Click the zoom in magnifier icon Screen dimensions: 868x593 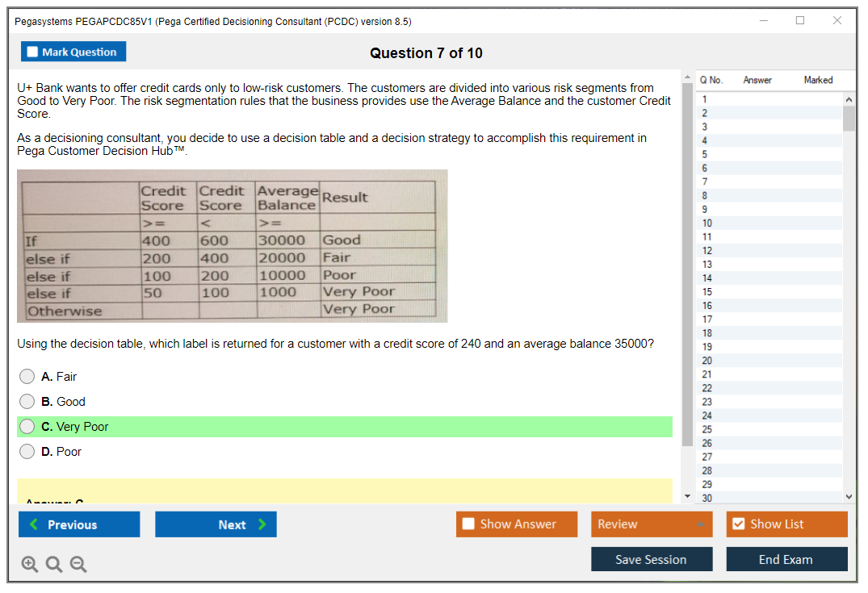tap(30, 565)
